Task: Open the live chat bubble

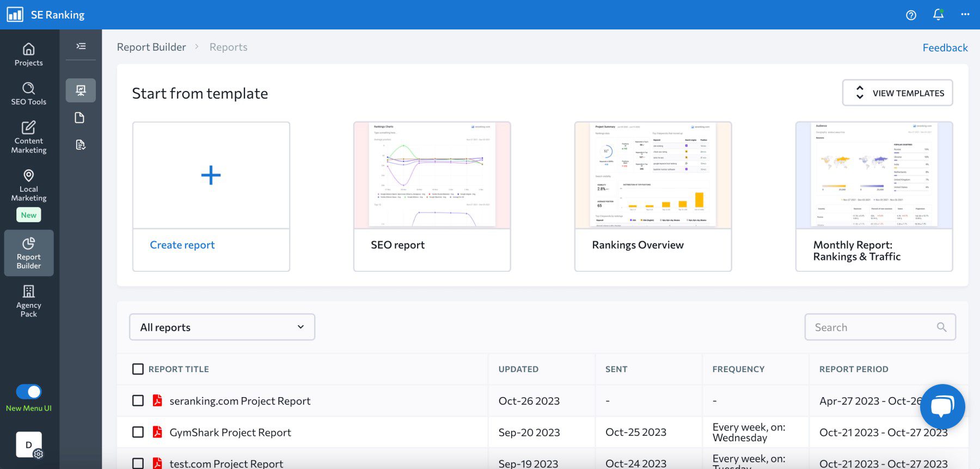Action: pyautogui.click(x=942, y=406)
